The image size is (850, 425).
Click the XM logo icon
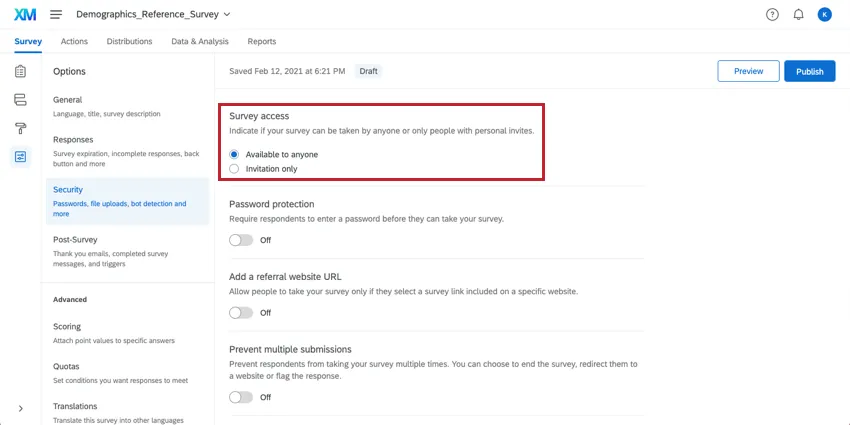pyautogui.click(x=24, y=14)
